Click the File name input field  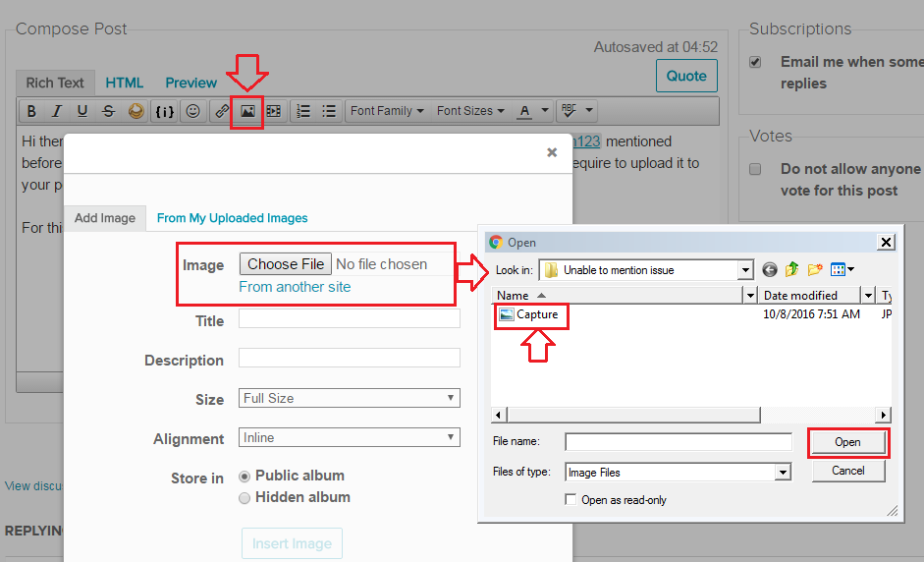click(678, 442)
